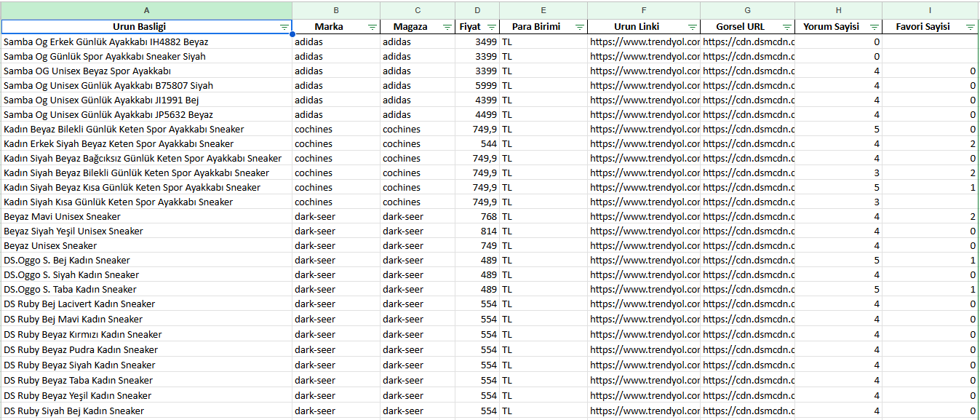Select cell 'DS Ruby Siyah Bej Kadın Sneaker'

(147, 411)
